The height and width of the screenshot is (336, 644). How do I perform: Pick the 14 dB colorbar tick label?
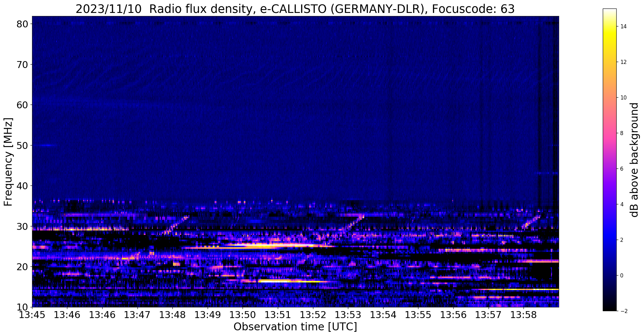(623, 26)
